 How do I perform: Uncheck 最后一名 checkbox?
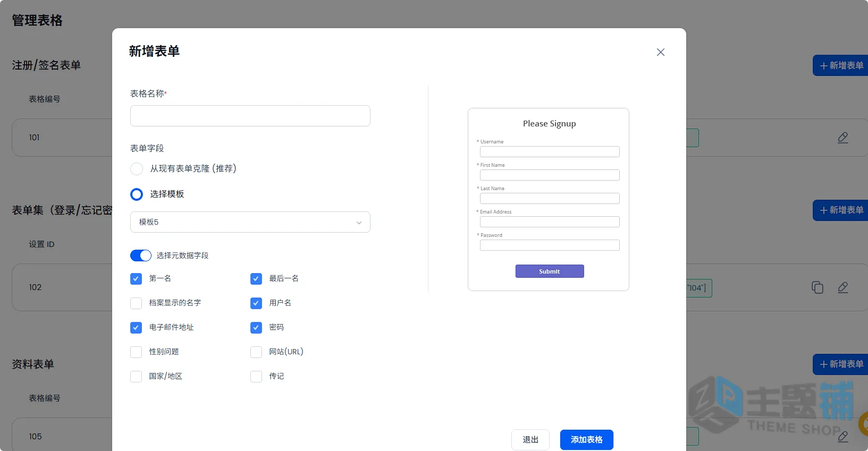pos(256,279)
